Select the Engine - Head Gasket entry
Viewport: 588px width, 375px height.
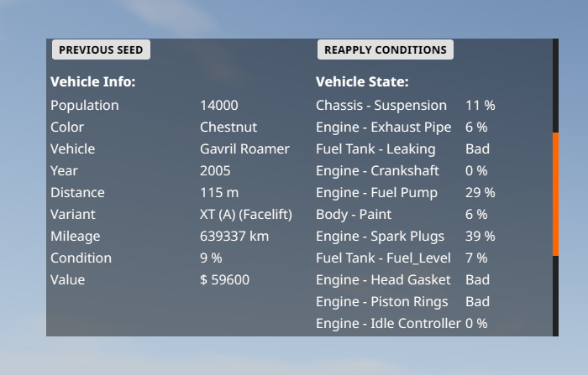(383, 280)
